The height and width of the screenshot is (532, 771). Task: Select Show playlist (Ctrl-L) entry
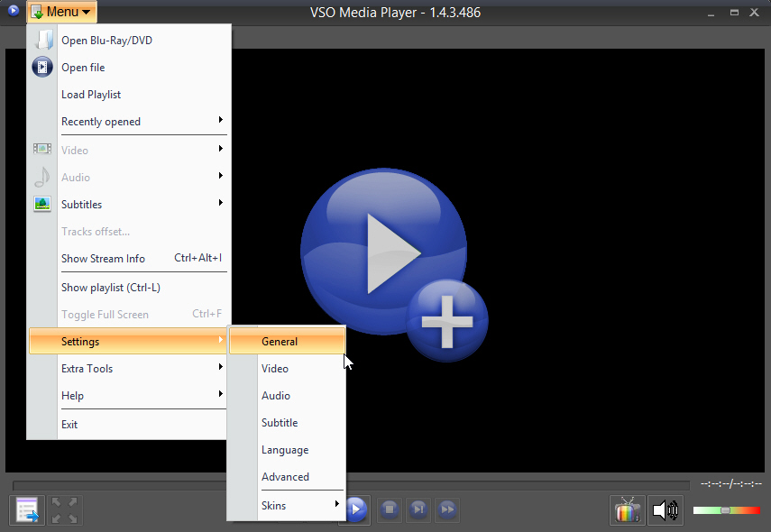tap(129, 288)
